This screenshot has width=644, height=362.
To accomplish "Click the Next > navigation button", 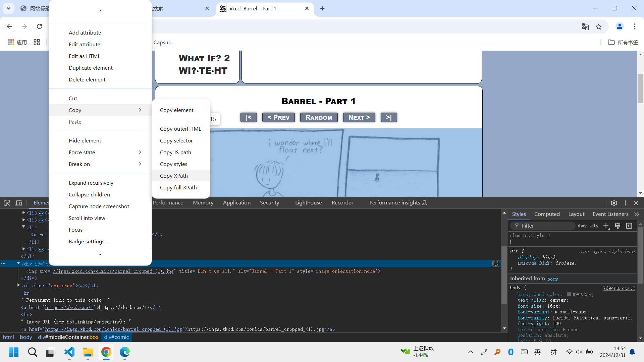I will point(359,117).
